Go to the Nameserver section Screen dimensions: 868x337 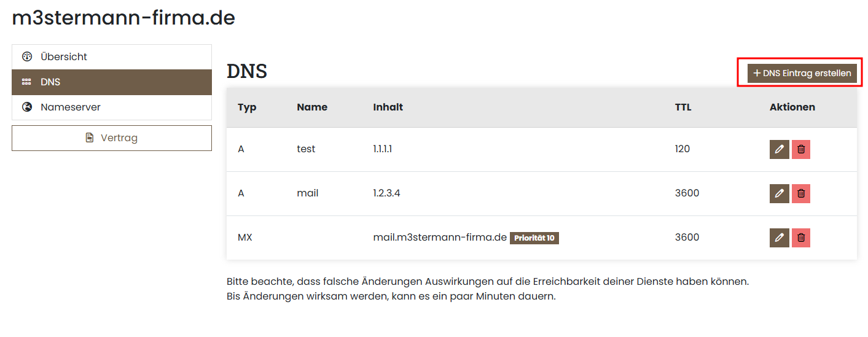(112, 107)
